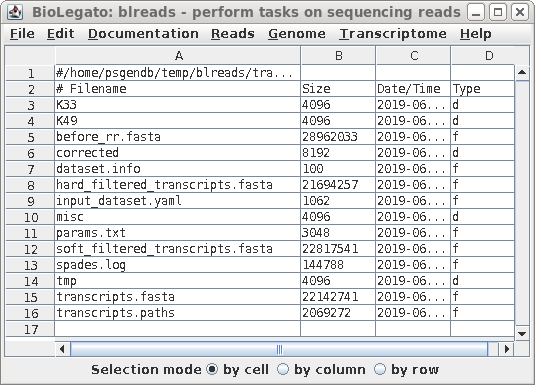Open the File menu
Viewport: 535px width, 385px height.
(22, 33)
